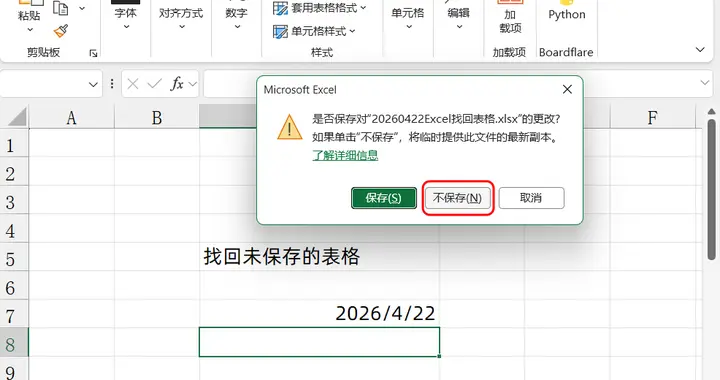The height and width of the screenshot is (380, 720).
Task: Click the 不保存(N) don't save button
Action: point(457,198)
